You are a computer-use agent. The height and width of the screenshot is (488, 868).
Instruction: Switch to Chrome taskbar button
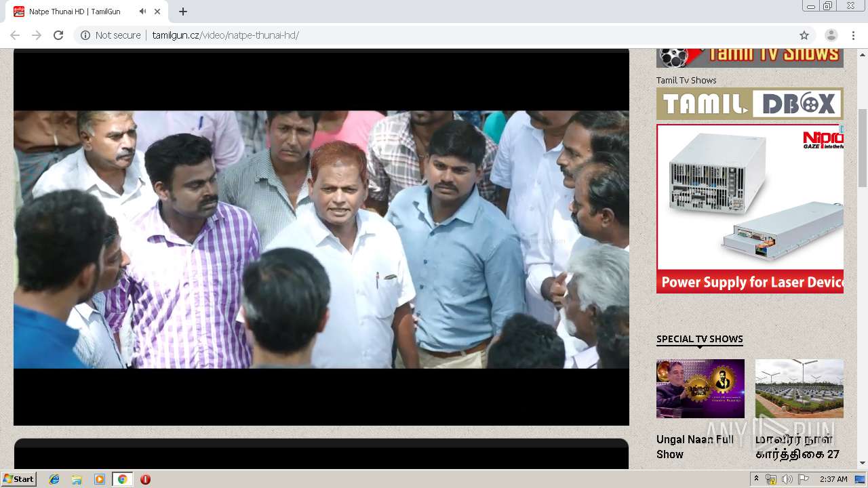point(122,479)
